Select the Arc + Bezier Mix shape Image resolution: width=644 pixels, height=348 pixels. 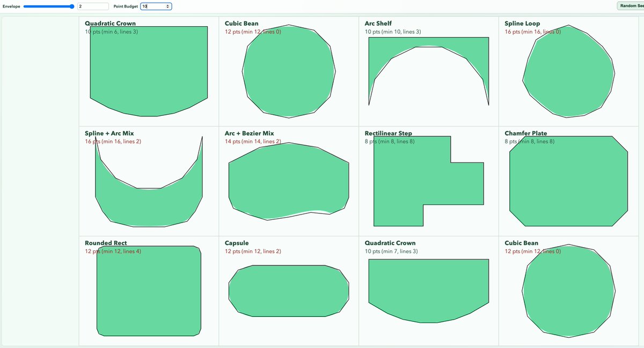289,182
